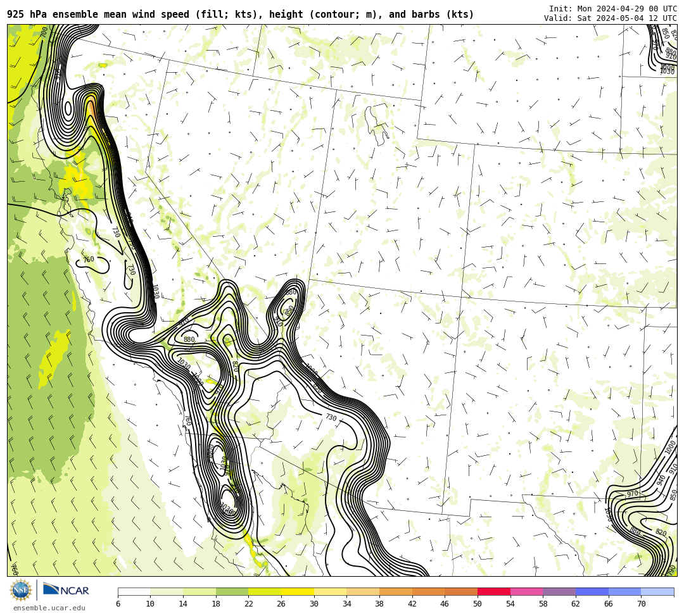Click the 760 contour label in the closed loop
This screenshot has height=616, width=684.
coord(89,260)
